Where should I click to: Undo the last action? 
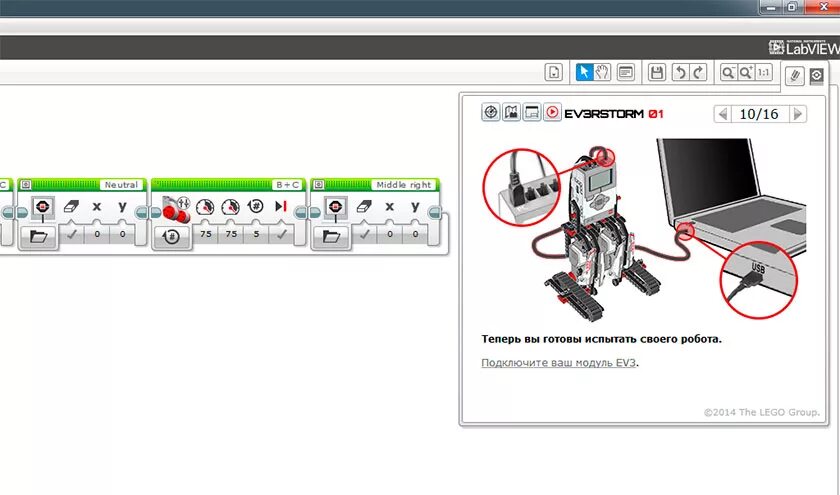[x=680, y=72]
